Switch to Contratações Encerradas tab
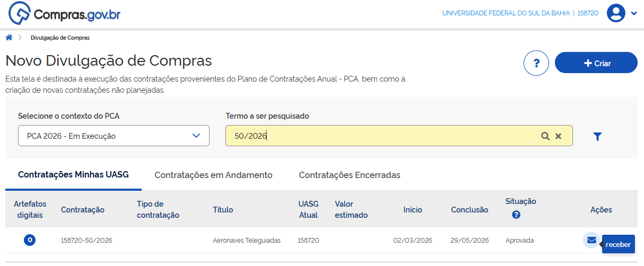This screenshot has width=644, height=266. click(349, 175)
